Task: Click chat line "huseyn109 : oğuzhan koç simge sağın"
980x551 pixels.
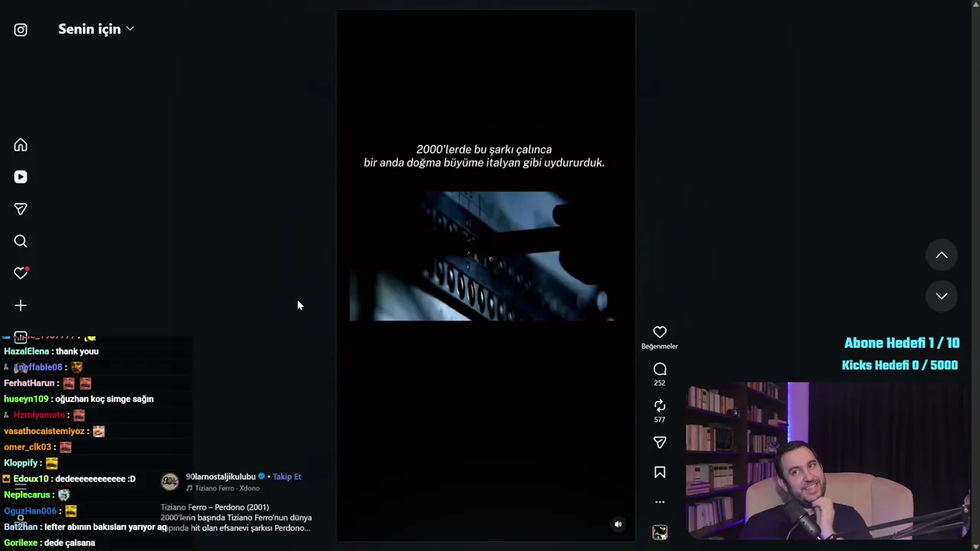Action: pos(79,399)
